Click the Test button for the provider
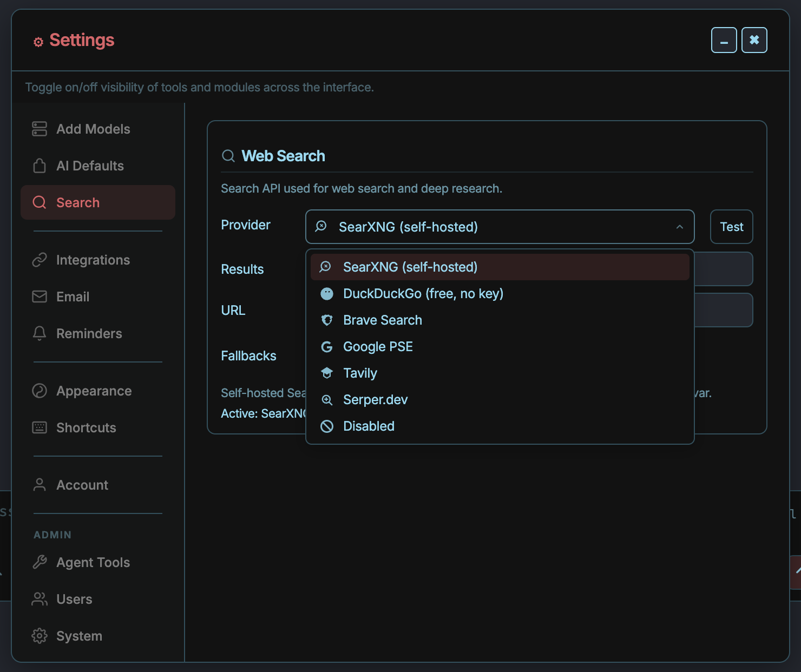The width and height of the screenshot is (801, 672). point(731,227)
